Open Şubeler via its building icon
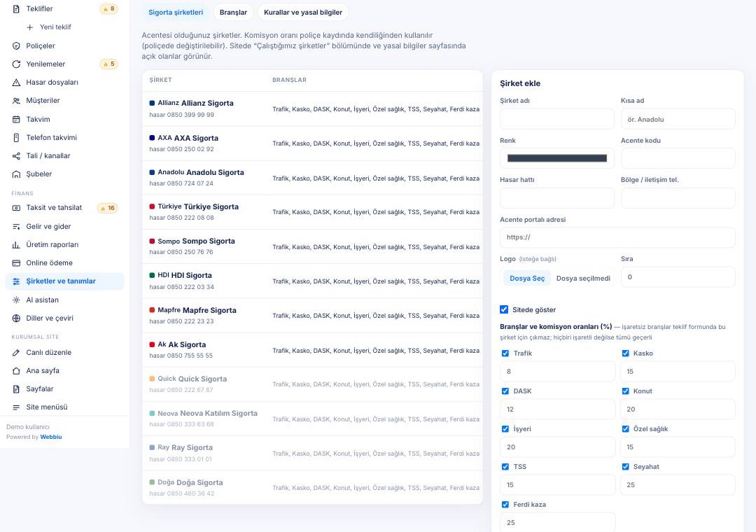Screen dimensions: 756x532 click(16, 174)
